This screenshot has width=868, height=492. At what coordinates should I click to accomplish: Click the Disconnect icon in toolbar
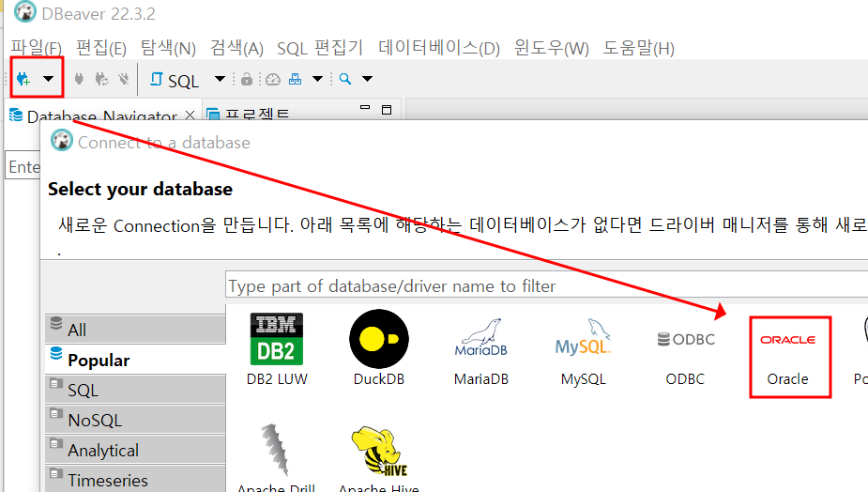tap(124, 79)
